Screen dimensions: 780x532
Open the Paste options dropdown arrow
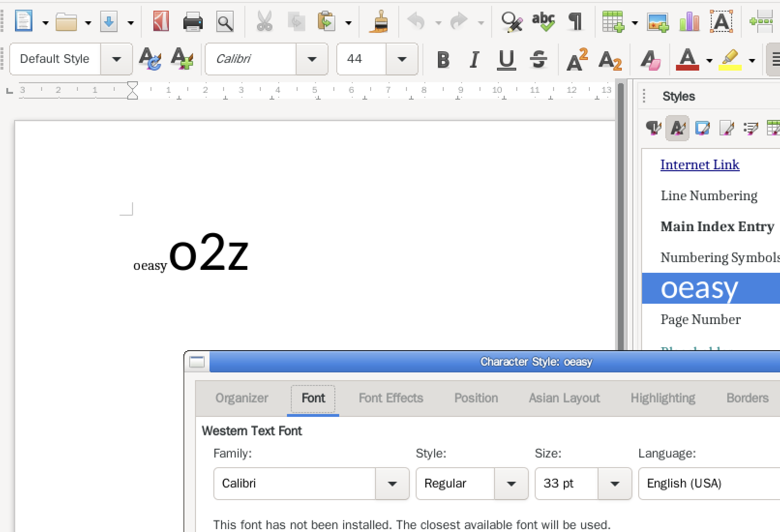(x=348, y=23)
